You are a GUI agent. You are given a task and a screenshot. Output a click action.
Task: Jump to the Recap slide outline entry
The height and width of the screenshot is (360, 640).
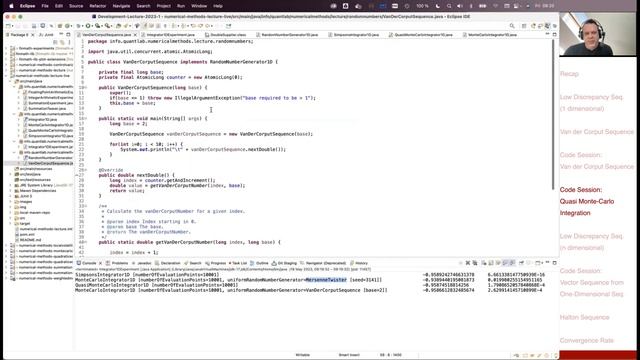click(569, 74)
